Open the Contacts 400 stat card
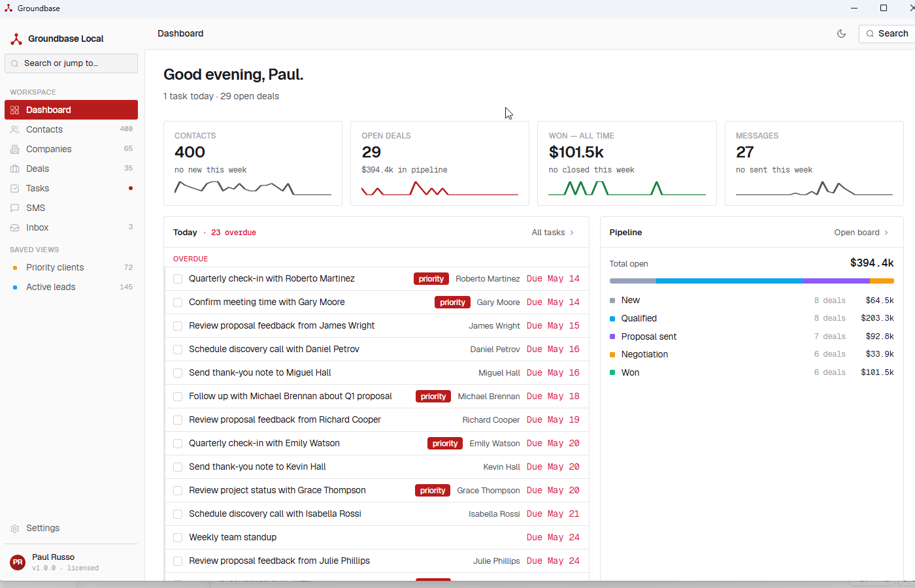The image size is (915, 588). [x=253, y=163]
